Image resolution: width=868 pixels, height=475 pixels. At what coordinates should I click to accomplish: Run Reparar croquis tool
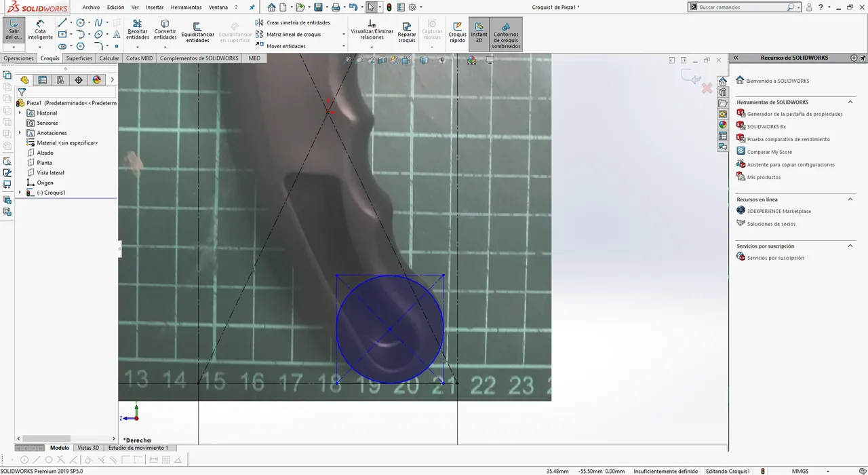pyautogui.click(x=407, y=33)
